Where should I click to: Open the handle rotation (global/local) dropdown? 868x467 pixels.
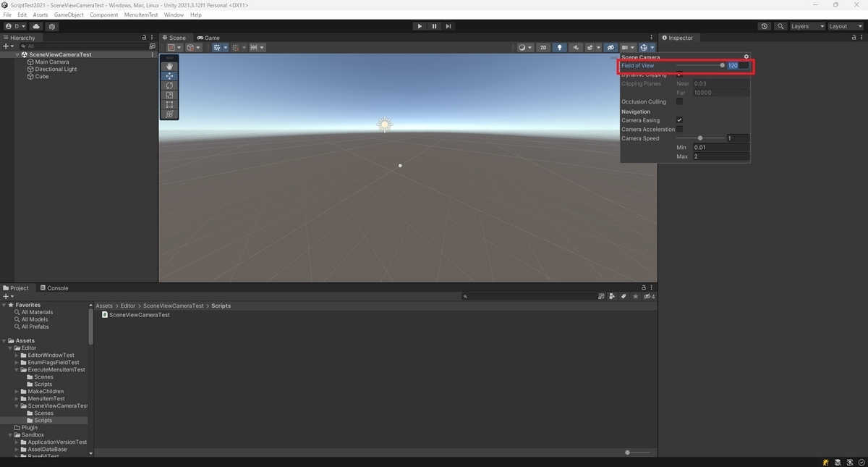coord(194,48)
